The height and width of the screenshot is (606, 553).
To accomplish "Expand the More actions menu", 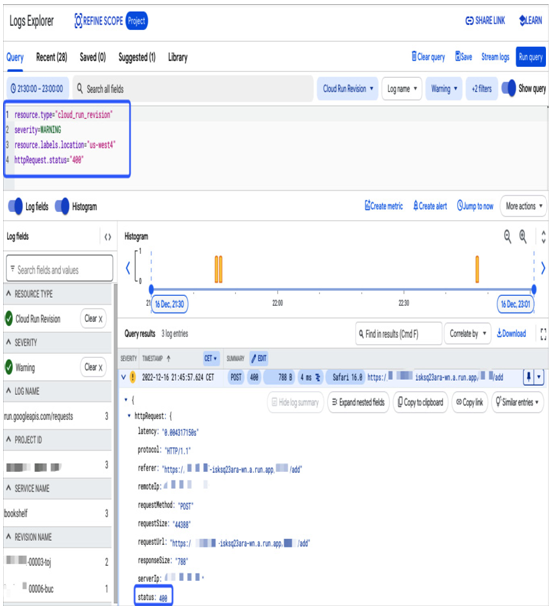I will (x=524, y=206).
